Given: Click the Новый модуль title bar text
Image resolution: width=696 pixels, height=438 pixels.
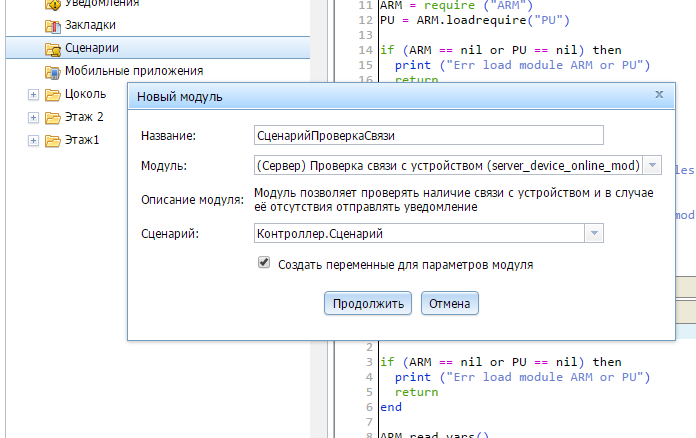Looking at the screenshot, I should click(x=179, y=97).
